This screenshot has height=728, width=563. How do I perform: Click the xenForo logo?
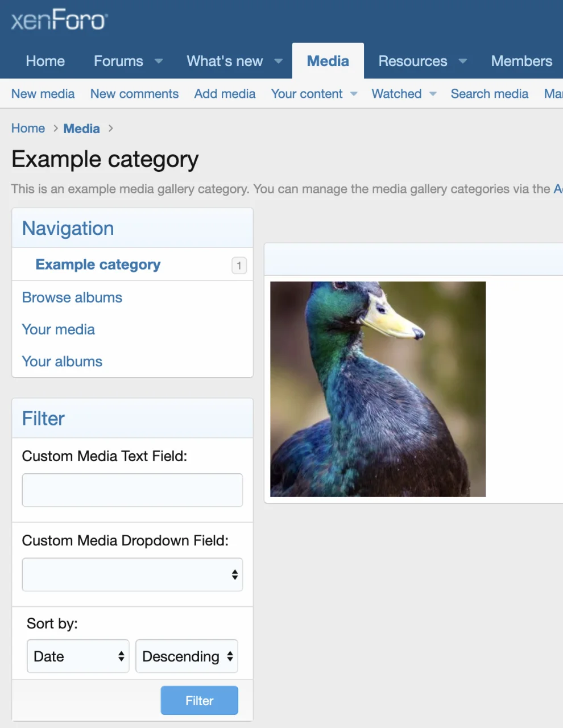[59, 19]
